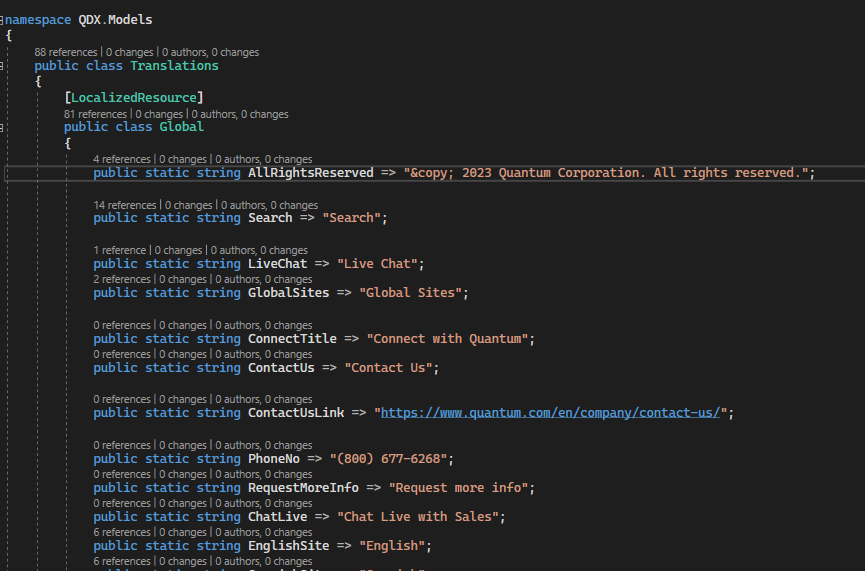Screen dimensions: 865x571
Task: Click the "Connect with Quantum" string literal
Action: click(447, 339)
